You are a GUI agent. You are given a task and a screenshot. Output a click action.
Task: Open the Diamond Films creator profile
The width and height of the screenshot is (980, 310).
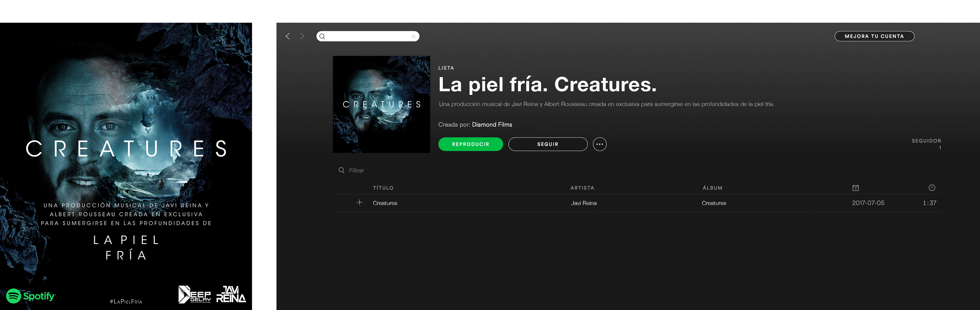click(x=492, y=125)
